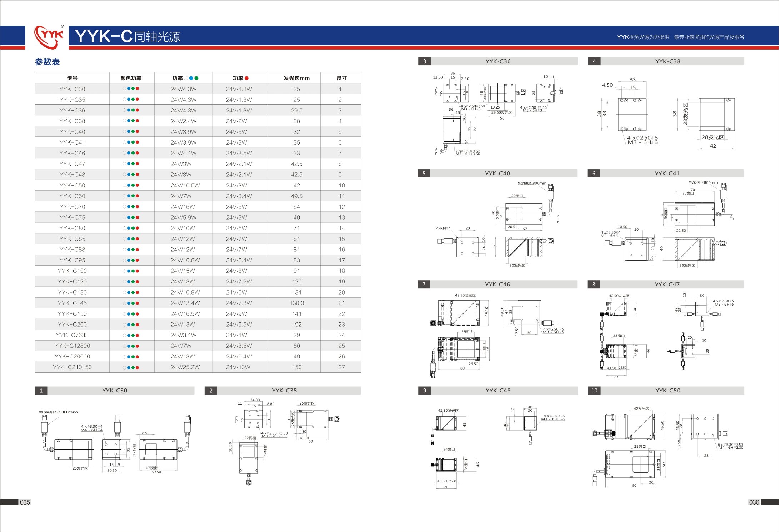Click the "141" light area value

(x=296, y=314)
